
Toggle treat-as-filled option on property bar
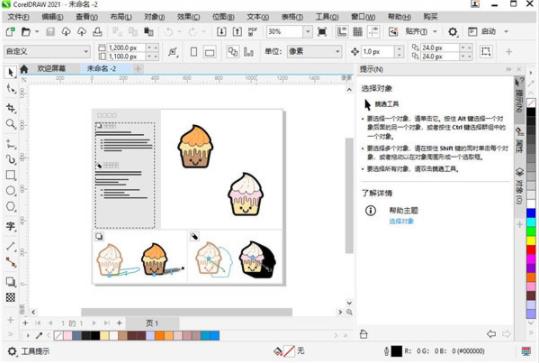[486, 52]
